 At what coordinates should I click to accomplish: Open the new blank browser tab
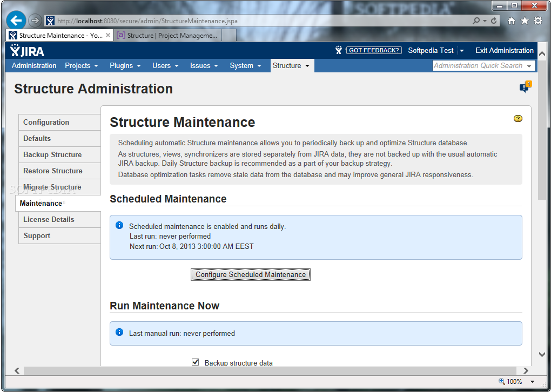[x=229, y=36]
